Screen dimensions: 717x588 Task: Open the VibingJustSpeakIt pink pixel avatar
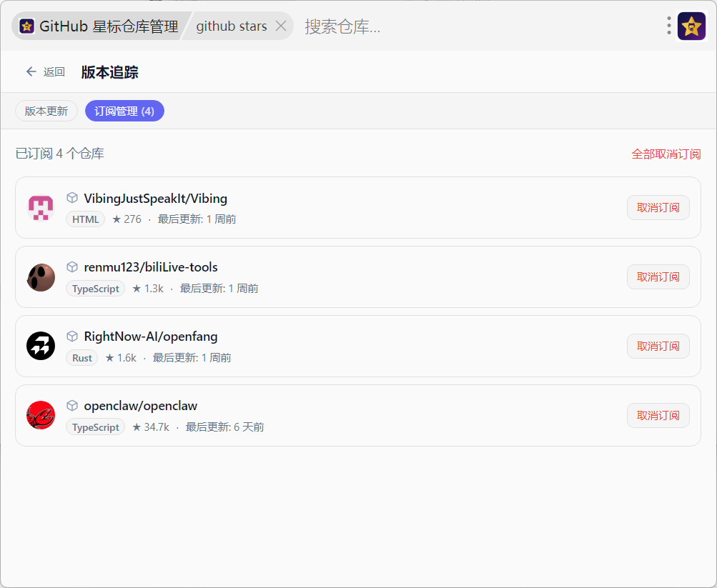point(41,208)
